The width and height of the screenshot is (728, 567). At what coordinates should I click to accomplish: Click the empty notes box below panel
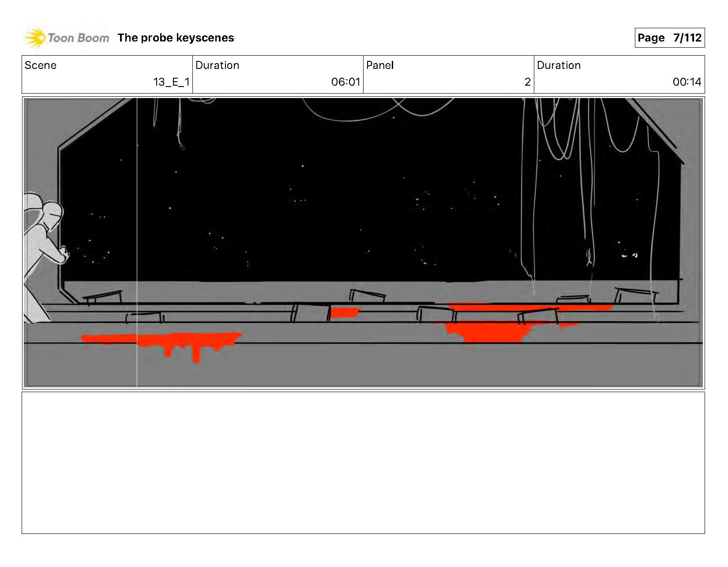click(363, 463)
